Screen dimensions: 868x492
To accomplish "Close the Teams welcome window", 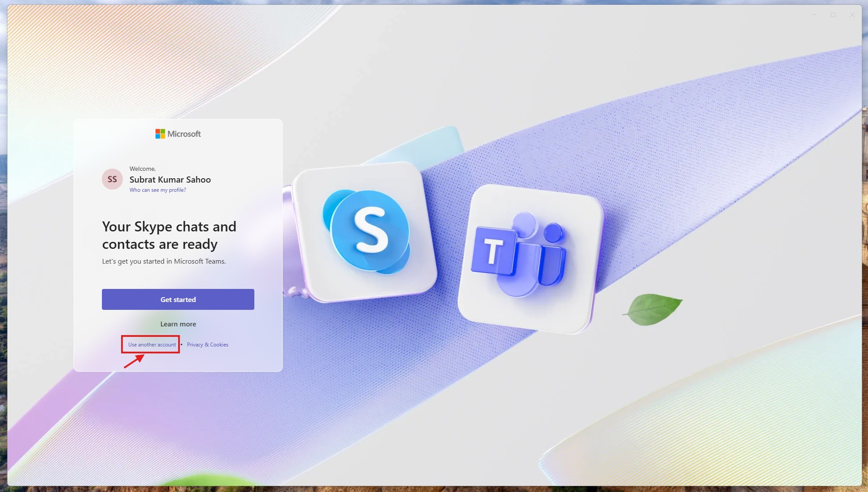I will [x=852, y=15].
